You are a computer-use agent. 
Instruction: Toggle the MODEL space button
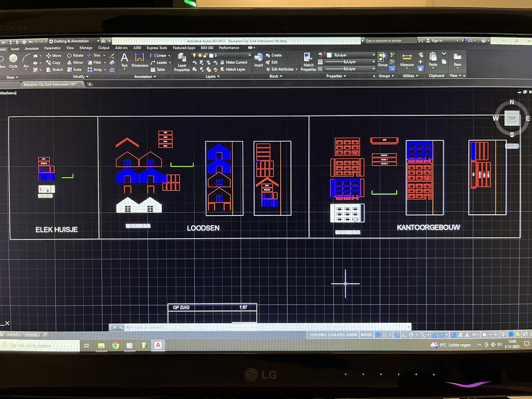click(x=366, y=335)
